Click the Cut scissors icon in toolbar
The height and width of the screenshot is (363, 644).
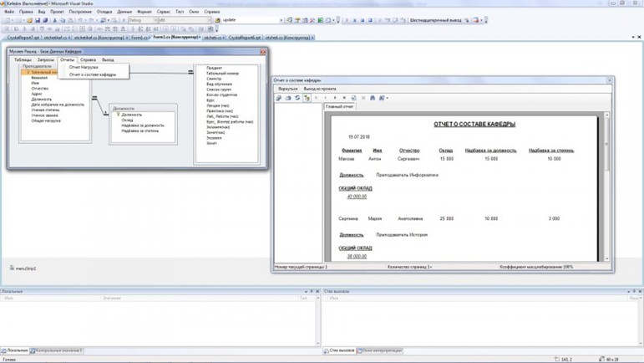click(54, 20)
